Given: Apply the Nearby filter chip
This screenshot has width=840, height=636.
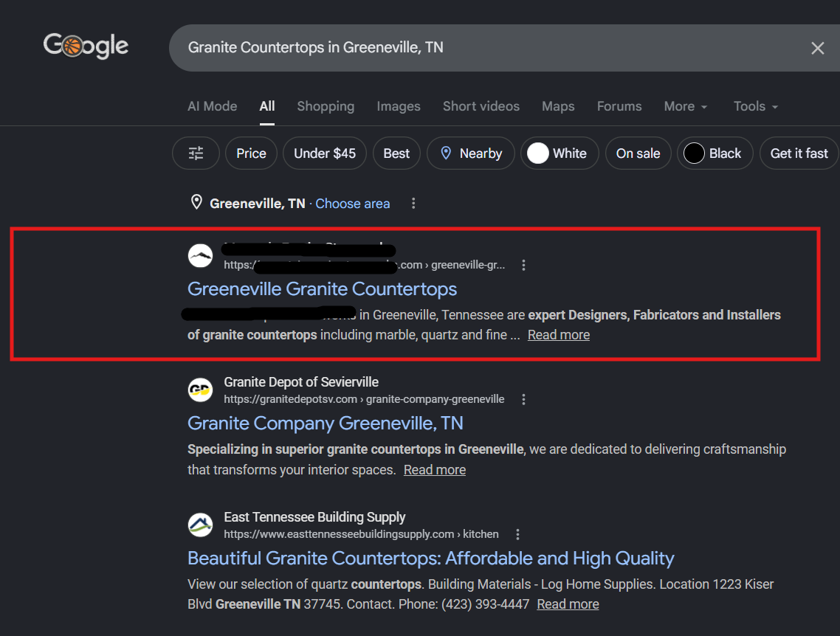Looking at the screenshot, I should tap(471, 153).
